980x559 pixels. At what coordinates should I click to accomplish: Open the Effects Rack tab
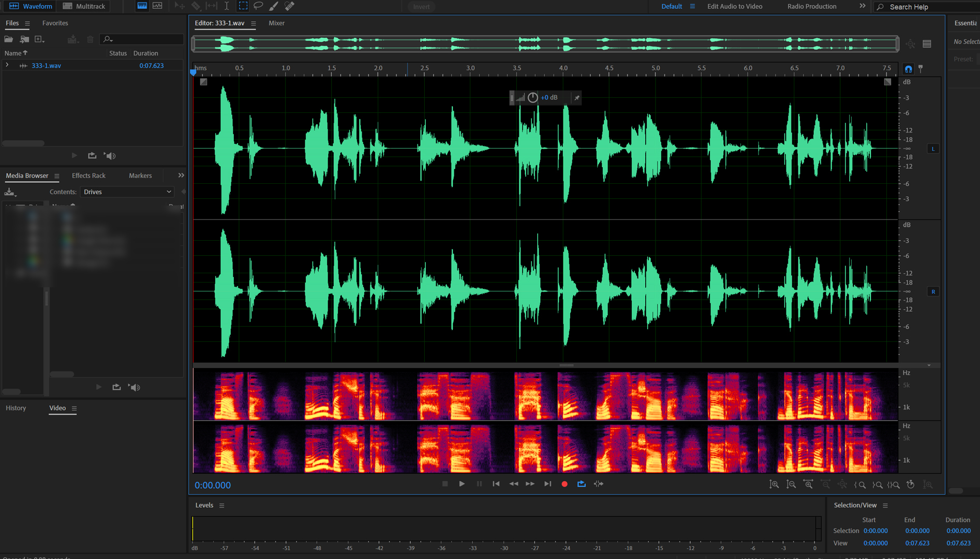tap(88, 176)
